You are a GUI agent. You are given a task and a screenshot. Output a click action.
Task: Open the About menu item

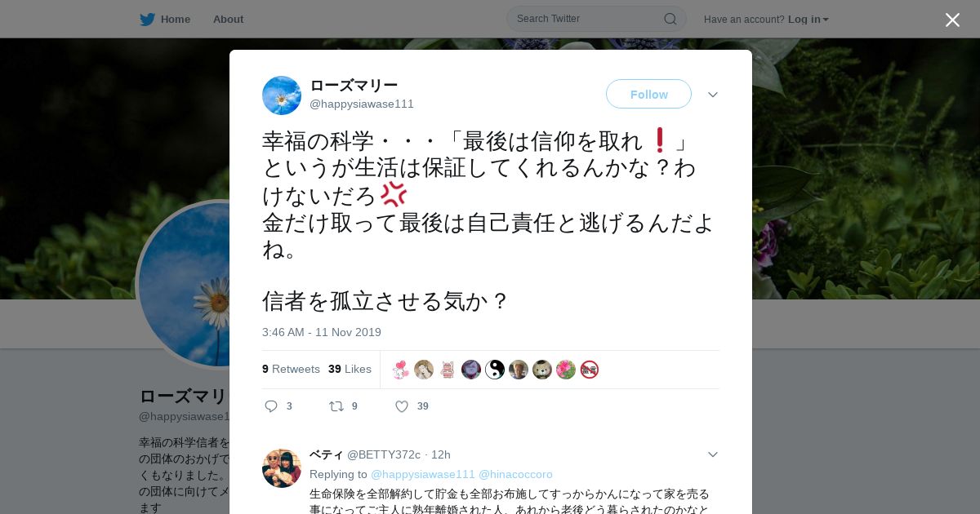coord(228,20)
